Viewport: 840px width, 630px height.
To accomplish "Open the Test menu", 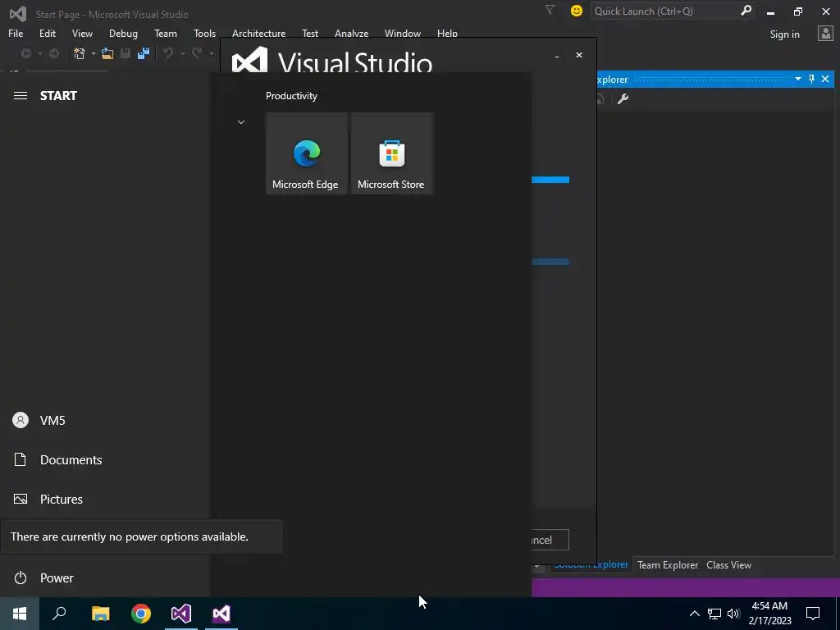I will tap(309, 33).
